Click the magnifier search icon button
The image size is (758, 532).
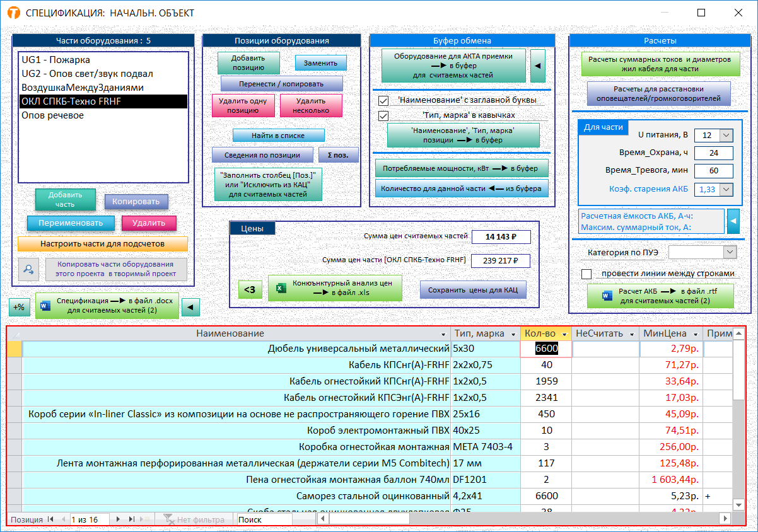[x=29, y=269]
